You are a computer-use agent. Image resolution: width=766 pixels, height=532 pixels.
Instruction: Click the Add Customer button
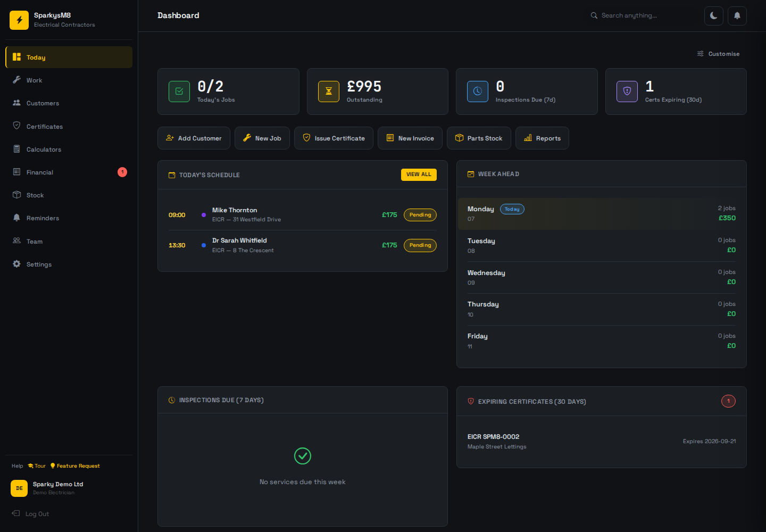(x=194, y=138)
